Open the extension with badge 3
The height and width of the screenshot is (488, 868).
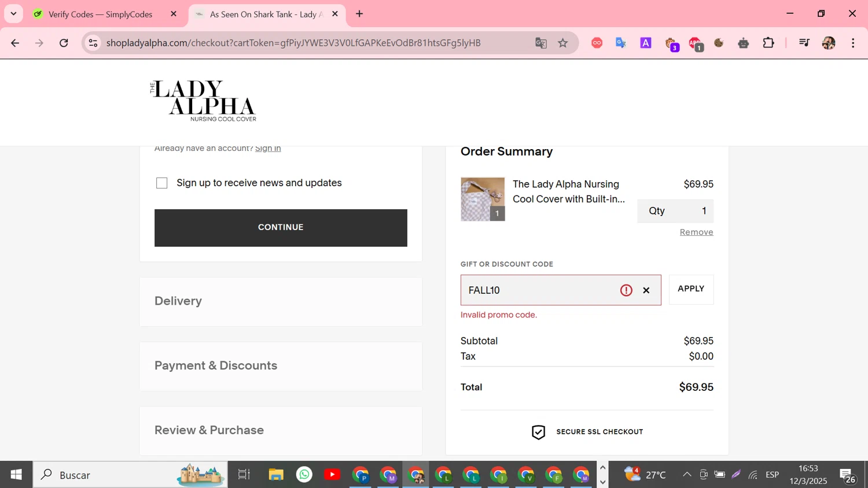coord(671,44)
